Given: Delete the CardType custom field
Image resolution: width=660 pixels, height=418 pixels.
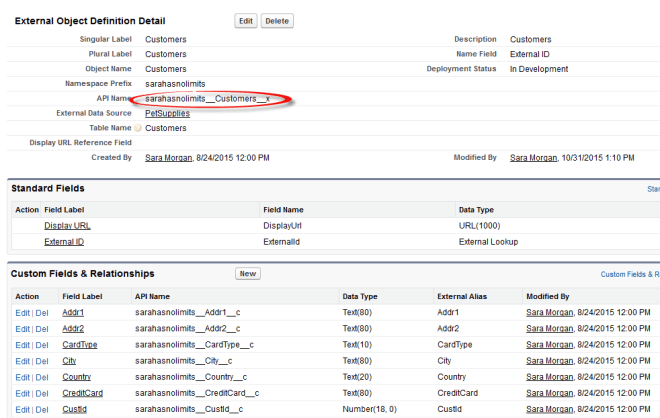Looking at the screenshot, I should (42, 345).
